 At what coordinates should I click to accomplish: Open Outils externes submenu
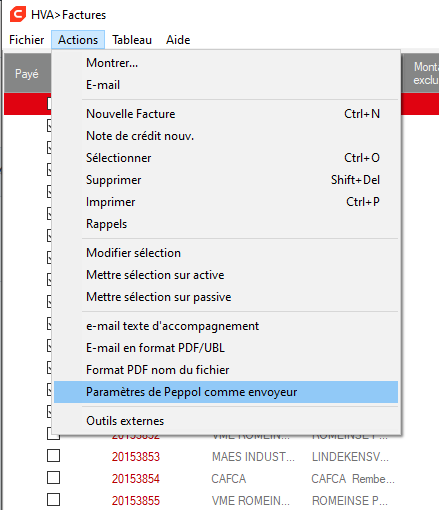click(x=226, y=421)
